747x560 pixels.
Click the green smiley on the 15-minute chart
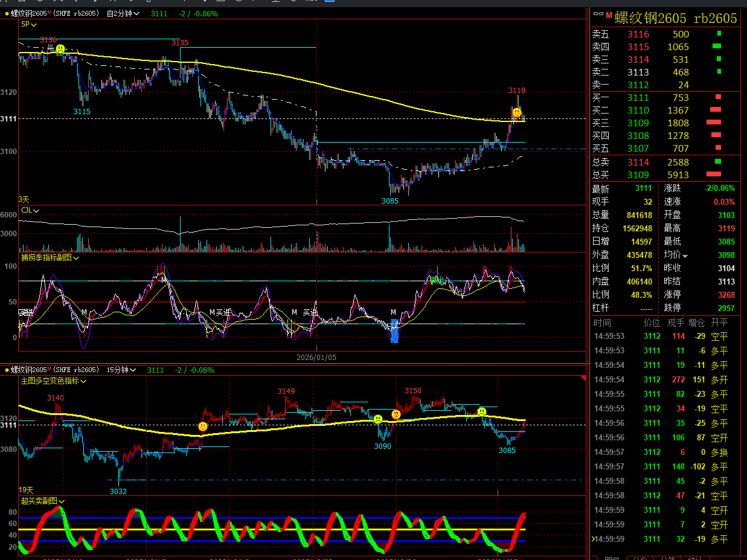[481, 412]
